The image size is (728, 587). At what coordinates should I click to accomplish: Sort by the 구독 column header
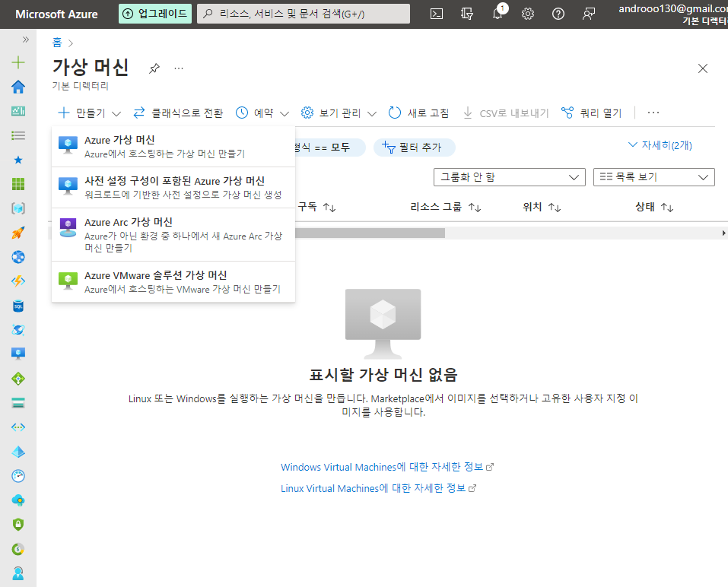[x=316, y=207]
